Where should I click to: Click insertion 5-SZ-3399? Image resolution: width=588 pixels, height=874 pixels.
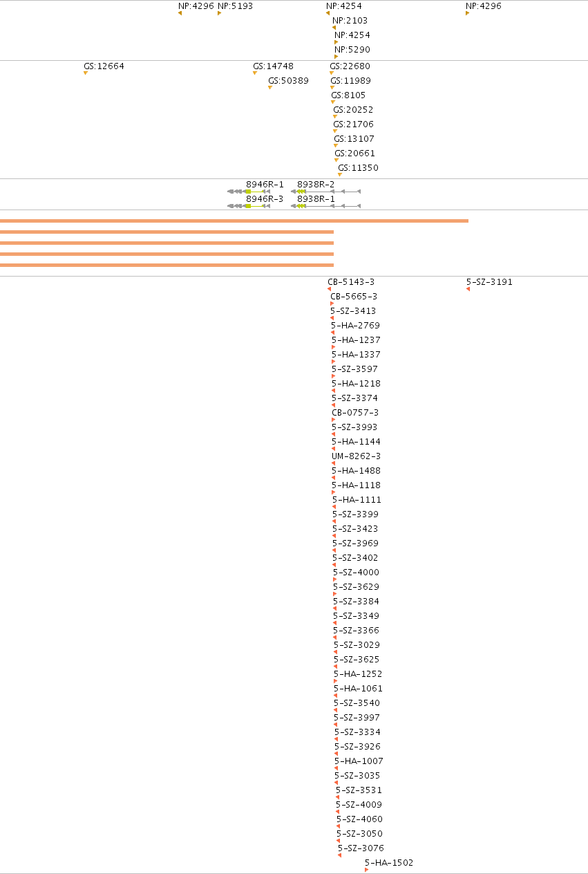pyautogui.click(x=355, y=515)
